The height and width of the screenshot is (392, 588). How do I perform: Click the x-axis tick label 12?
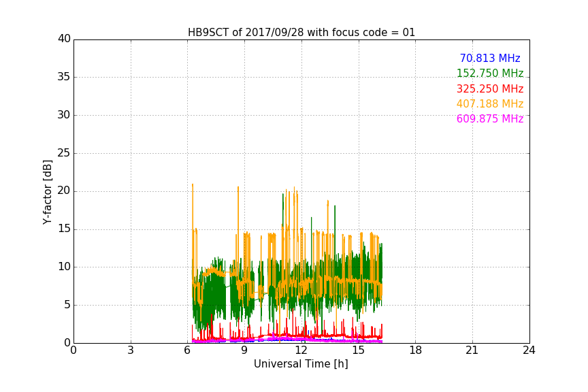point(301,350)
